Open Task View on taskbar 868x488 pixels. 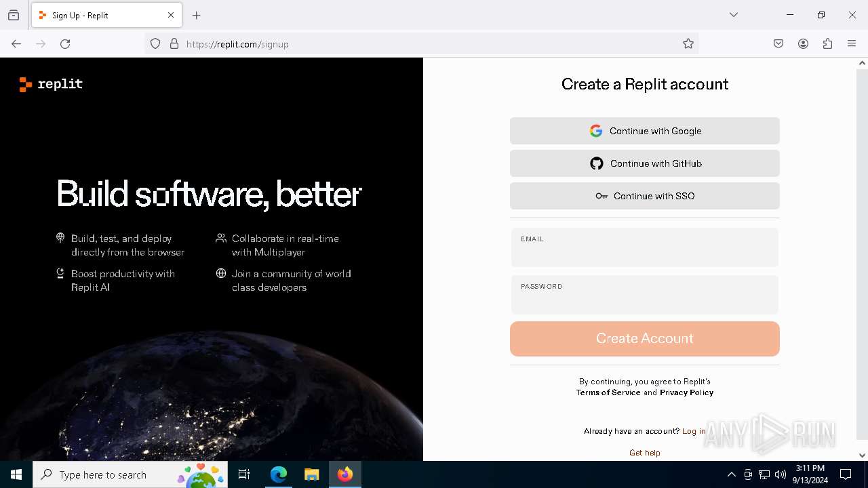click(x=244, y=474)
